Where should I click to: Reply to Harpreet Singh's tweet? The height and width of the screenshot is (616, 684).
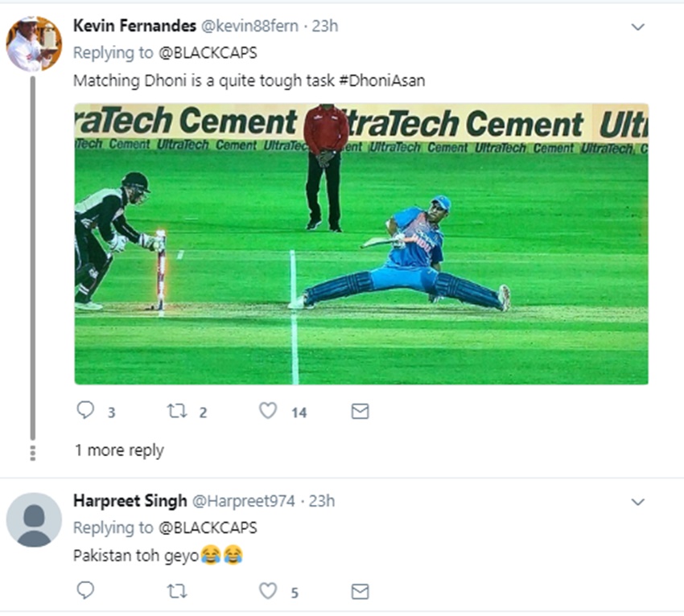(85, 592)
